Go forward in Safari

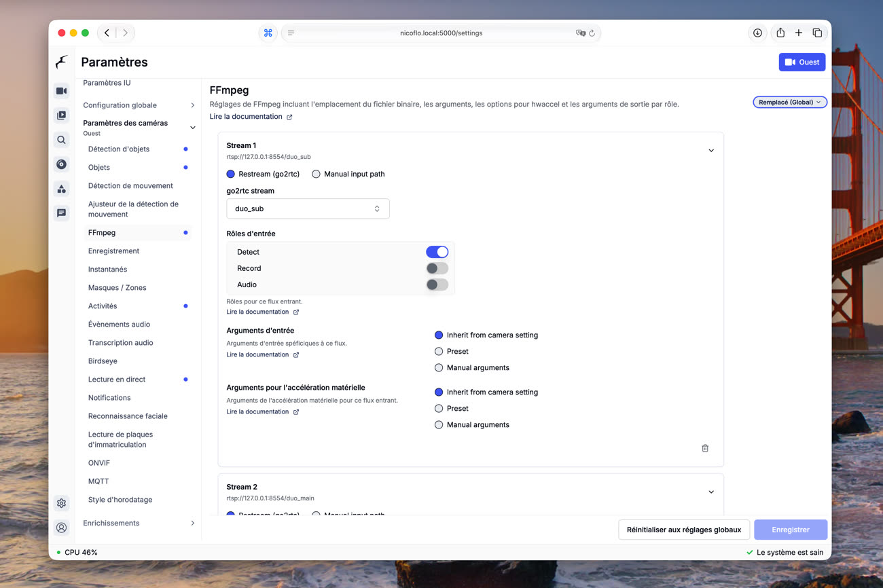pyautogui.click(x=125, y=33)
